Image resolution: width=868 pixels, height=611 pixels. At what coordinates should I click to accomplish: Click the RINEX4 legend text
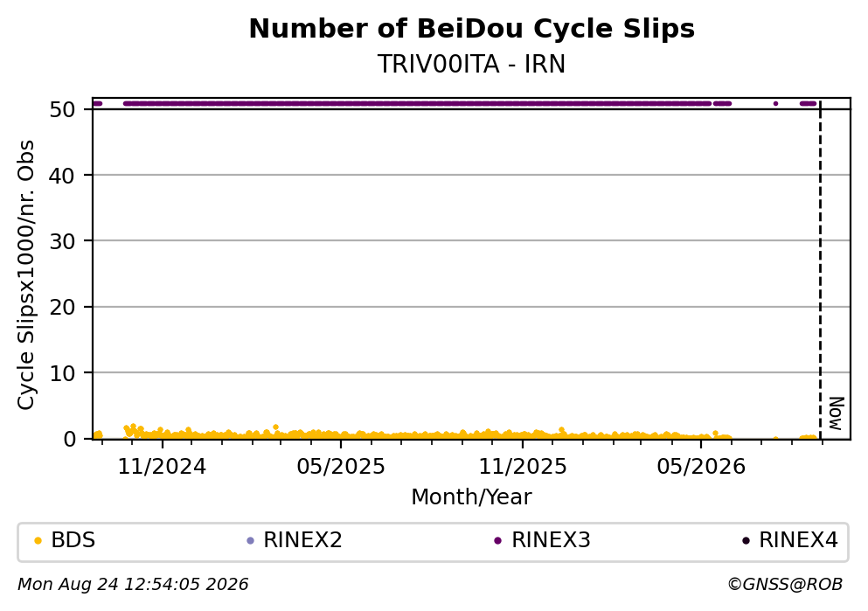point(798,540)
